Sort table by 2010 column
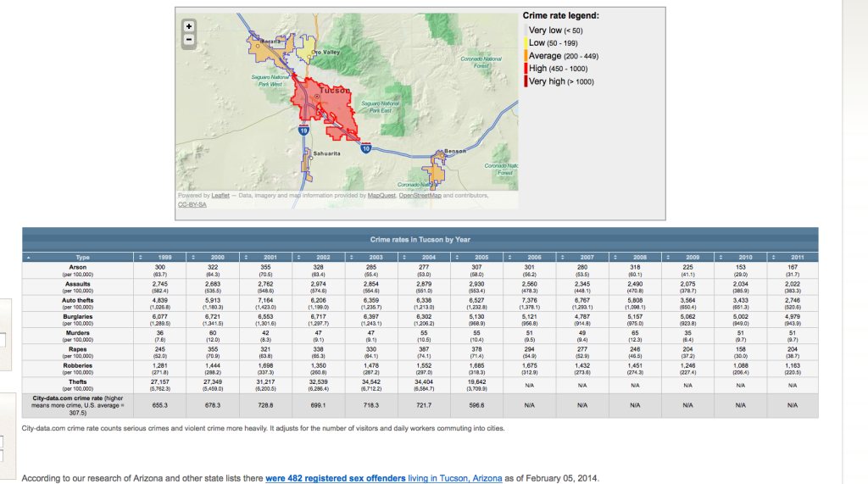 pos(741,258)
